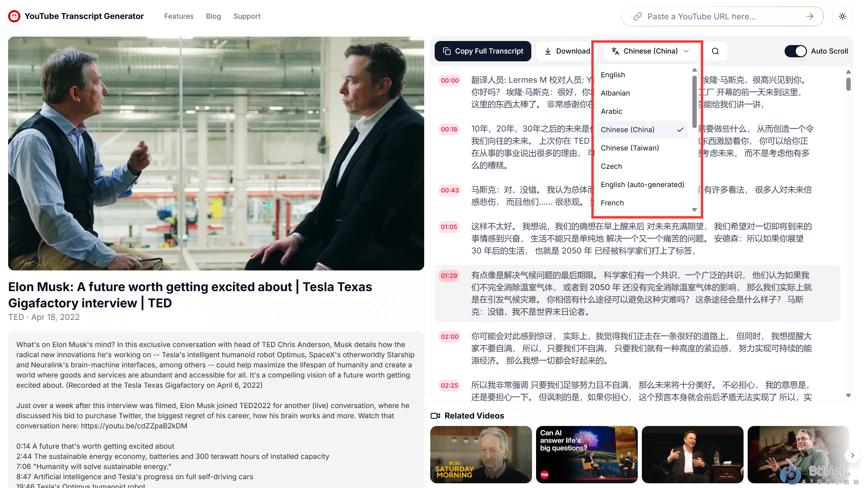Image resolution: width=868 pixels, height=488 pixels.
Task: Select the French language option
Action: (x=612, y=203)
